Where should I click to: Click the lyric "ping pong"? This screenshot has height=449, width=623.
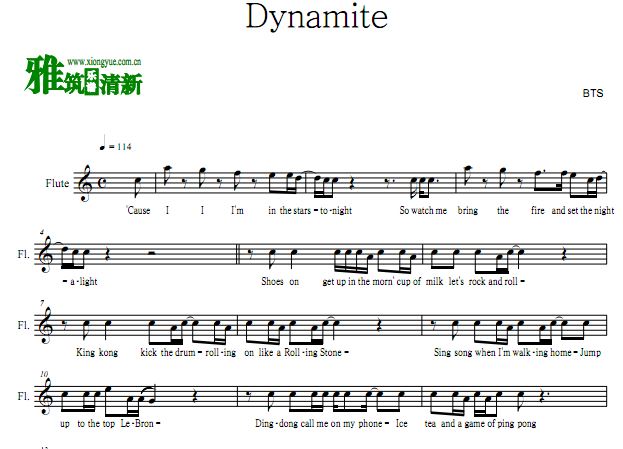coord(516,424)
